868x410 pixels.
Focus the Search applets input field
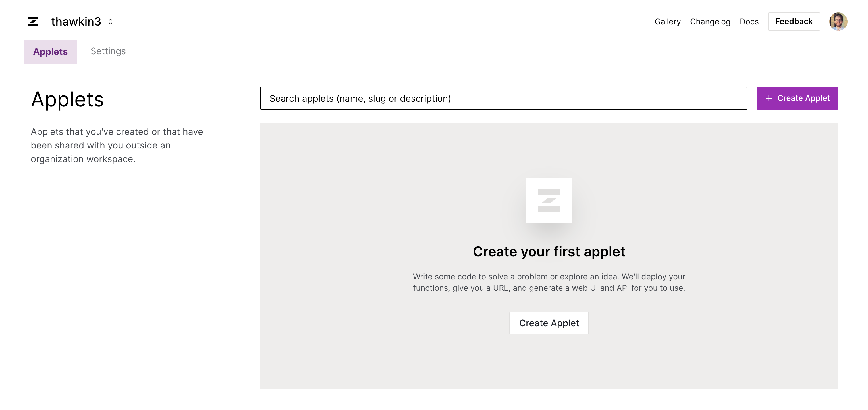coord(503,98)
